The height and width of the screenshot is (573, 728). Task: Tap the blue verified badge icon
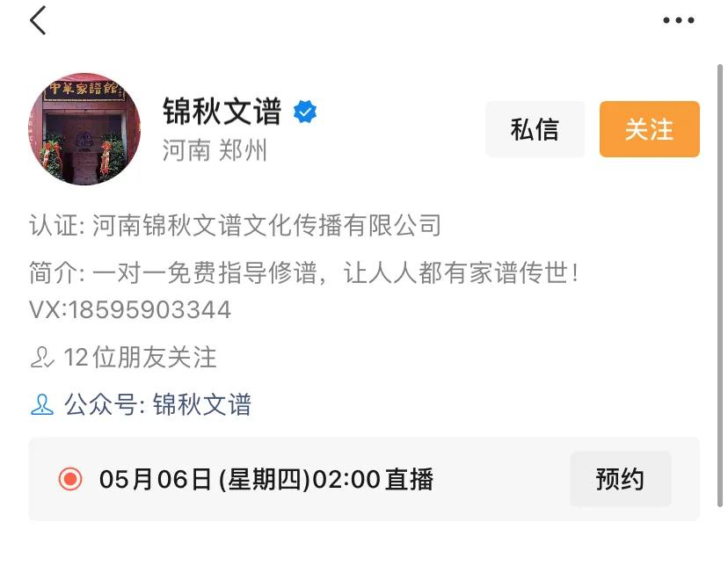coord(305,112)
